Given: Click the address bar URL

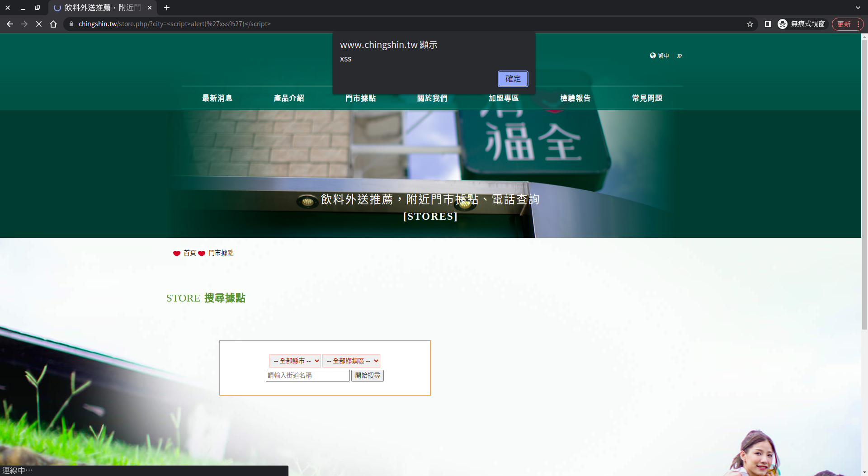Looking at the screenshot, I should coord(175,24).
